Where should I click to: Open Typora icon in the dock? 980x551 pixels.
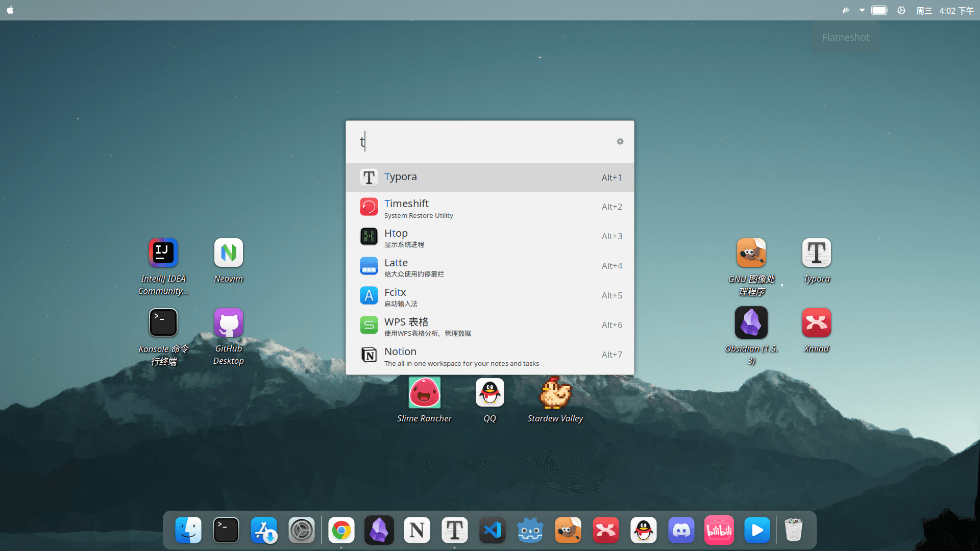tap(455, 531)
